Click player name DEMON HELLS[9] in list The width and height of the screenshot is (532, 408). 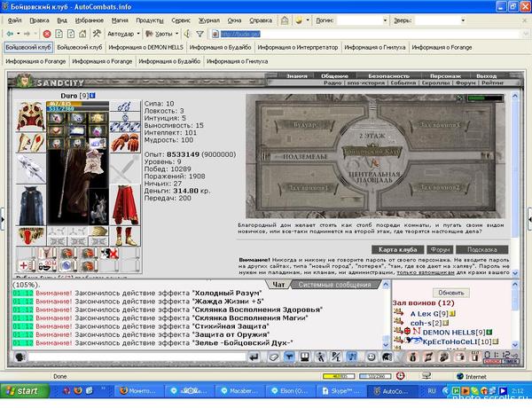pos(454,333)
